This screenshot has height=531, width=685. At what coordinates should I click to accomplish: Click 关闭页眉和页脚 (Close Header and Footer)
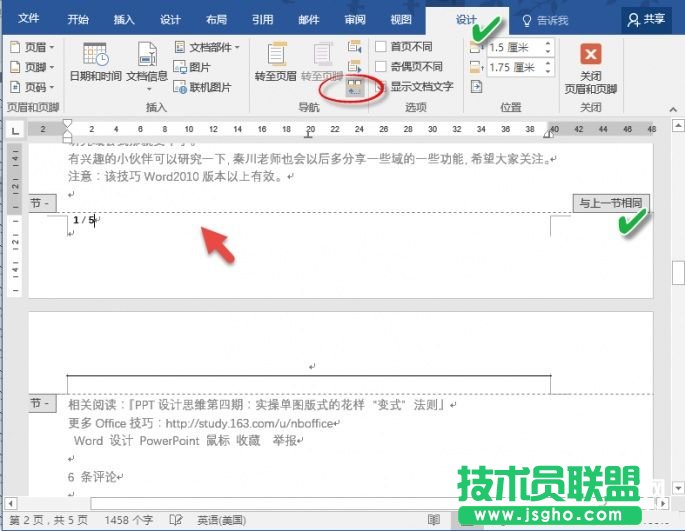[590, 66]
